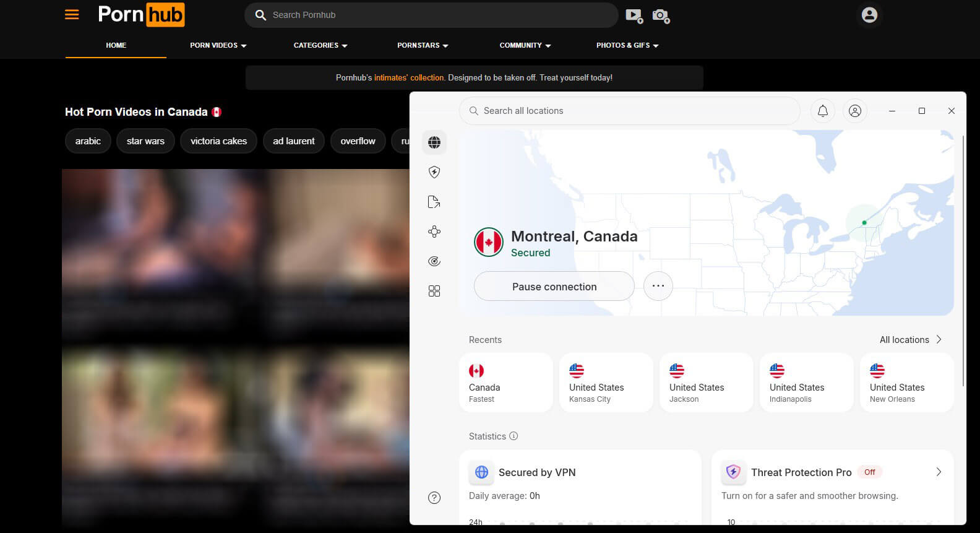
Task: Connect to United States Jackson recent
Action: (707, 383)
